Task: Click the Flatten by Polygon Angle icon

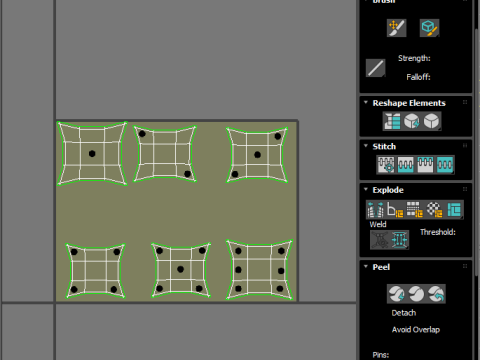Action: [395, 210]
